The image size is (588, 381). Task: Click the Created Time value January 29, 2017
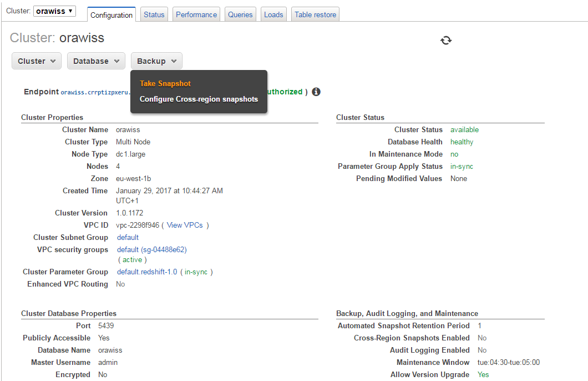pyautogui.click(x=169, y=195)
